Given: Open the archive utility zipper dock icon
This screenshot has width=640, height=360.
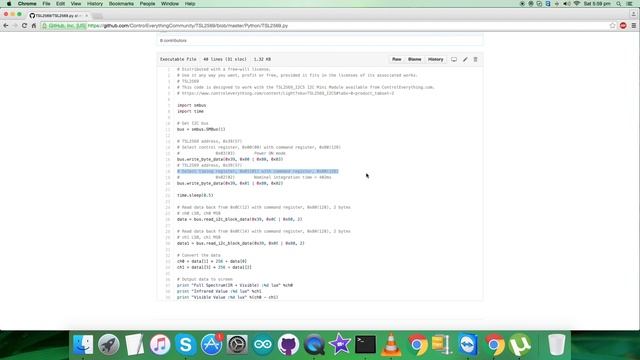Looking at the screenshot, I should tap(442, 344).
